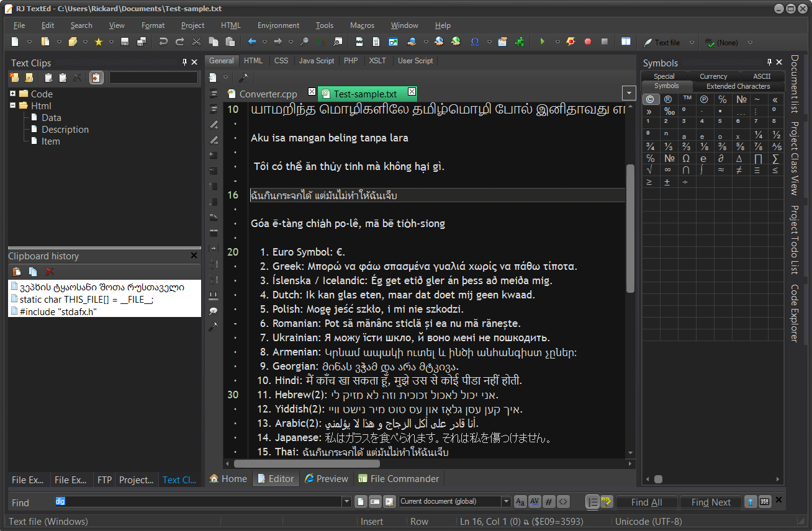The height and width of the screenshot is (531, 812).
Task: Click the editor's horizontal scrollbar thumb
Action: pos(307,463)
